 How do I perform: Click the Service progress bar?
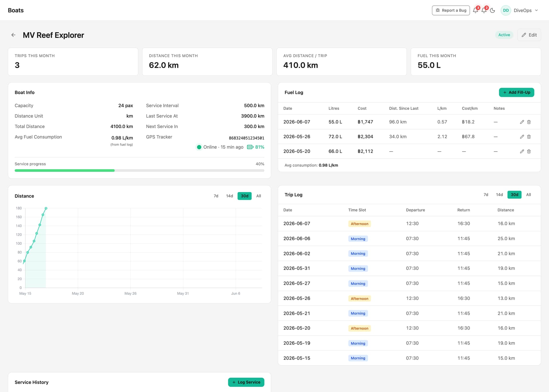(x=140, y=170)
